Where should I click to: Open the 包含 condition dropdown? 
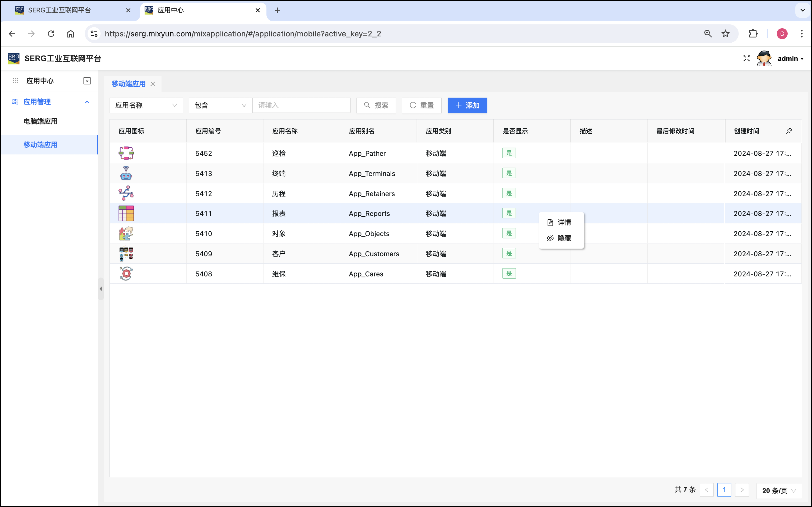[x=220, y=105]
